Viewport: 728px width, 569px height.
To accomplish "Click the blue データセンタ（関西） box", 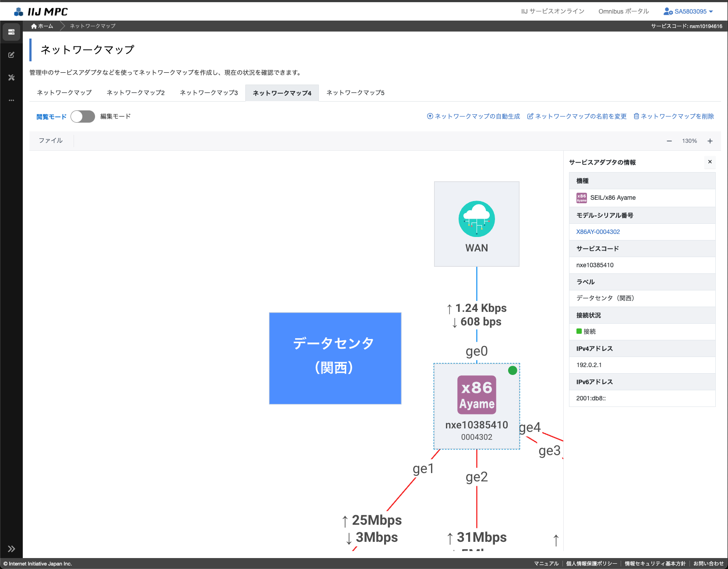I will 335,358.
